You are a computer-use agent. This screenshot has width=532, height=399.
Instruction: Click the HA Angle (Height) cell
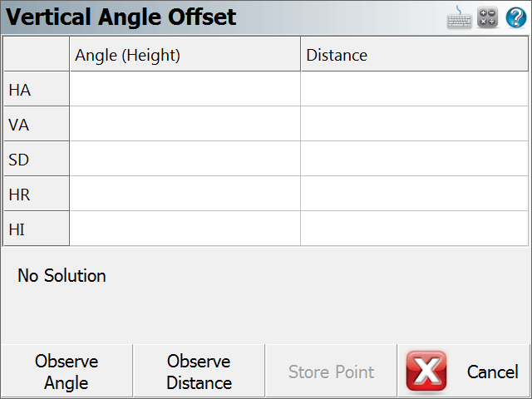[185, 89]
